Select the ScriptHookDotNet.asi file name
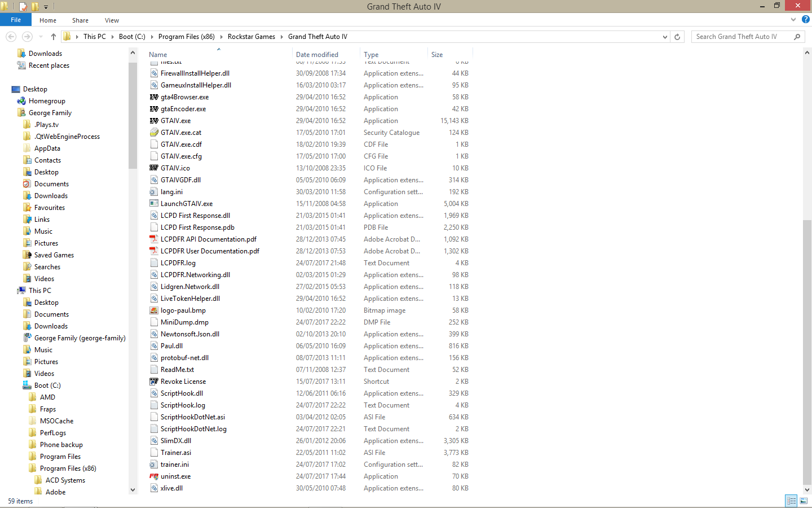Image resolution: width=812 pixels, height=508 pixels. 193,417
